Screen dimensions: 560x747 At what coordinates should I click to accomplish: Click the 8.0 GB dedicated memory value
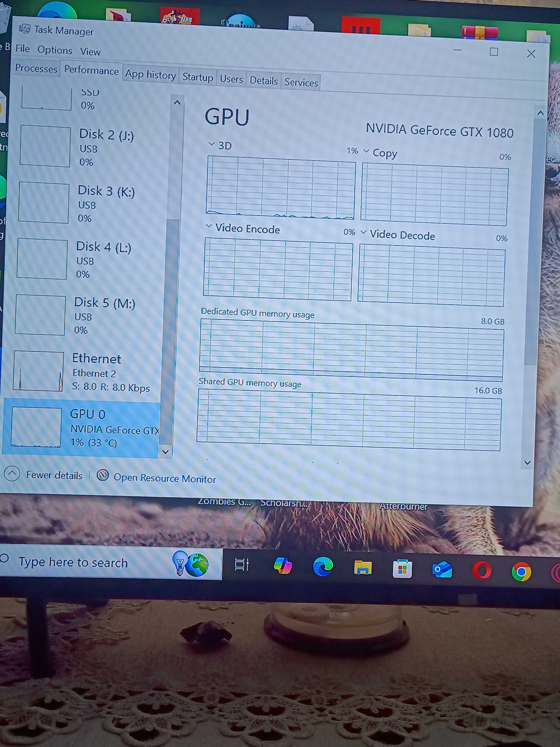pyautogui.click(x=493, y=321)
